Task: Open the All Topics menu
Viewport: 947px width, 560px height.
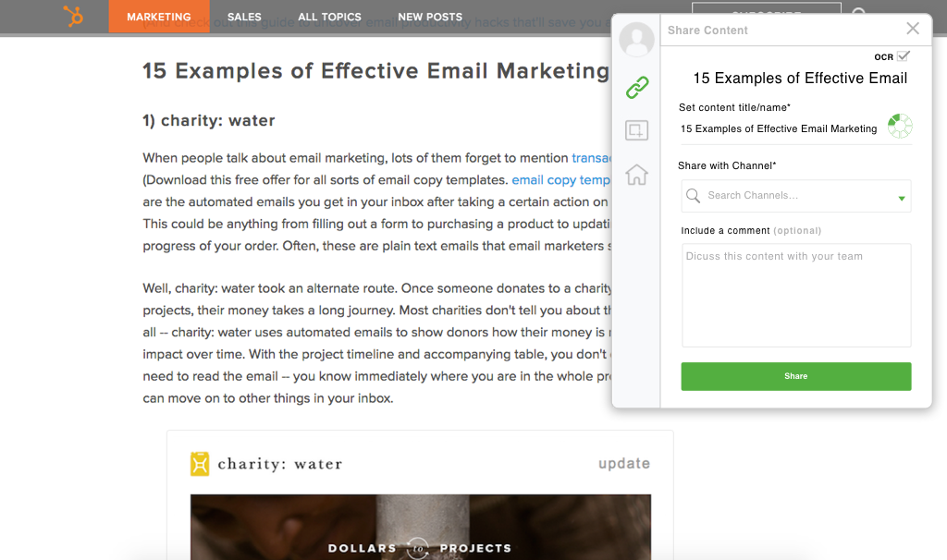Action: pos(329,17)
